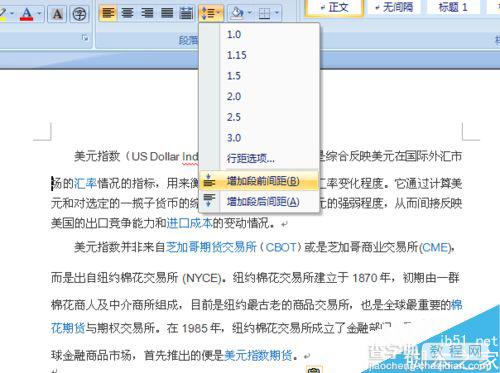The width and height of the screenshot is (500, 373).
Task: Click the add-space-after-paragraph icon
Action: pyautogui.click(x=209, y=201)
